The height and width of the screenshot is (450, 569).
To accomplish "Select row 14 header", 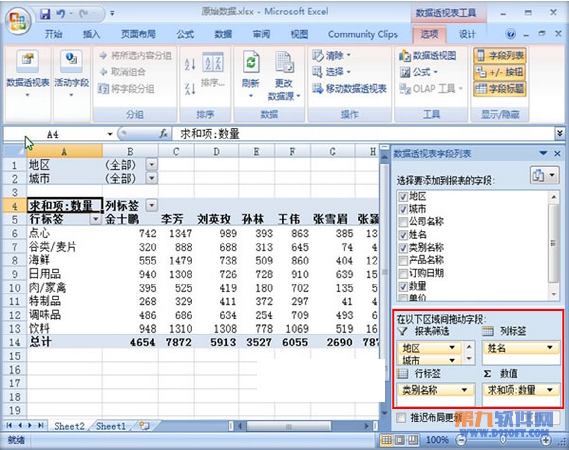I will (15, 342).
